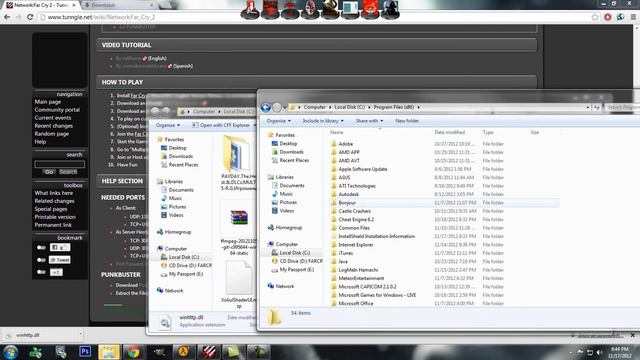The width and height of the screenshot is (640, 360).
Task: Open Include in library dropdown
Action: pos(323,121)
